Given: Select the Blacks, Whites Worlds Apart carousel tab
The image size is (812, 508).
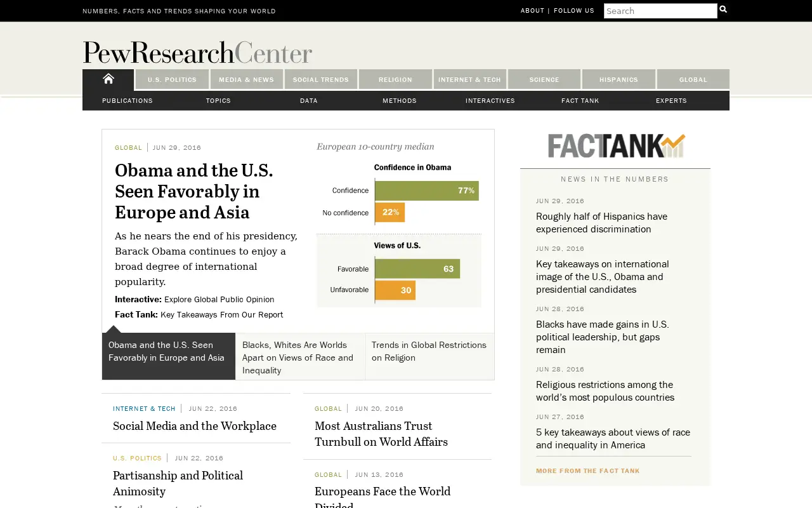Looking at the screenshot, I should point(300,356).
